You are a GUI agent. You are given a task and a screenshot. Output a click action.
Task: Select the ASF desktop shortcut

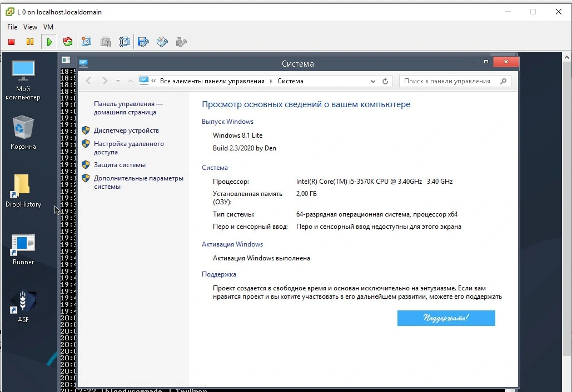tap(23, 306)
